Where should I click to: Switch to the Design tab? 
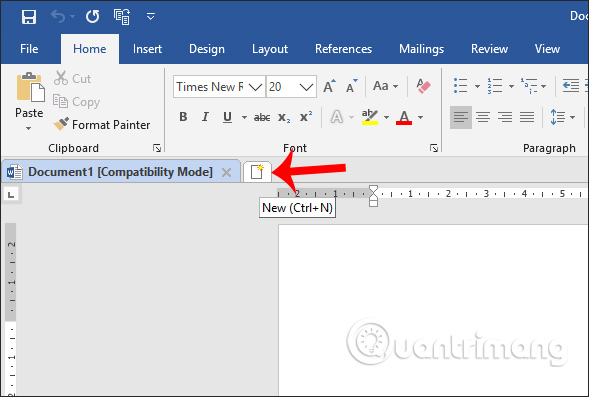207,49
